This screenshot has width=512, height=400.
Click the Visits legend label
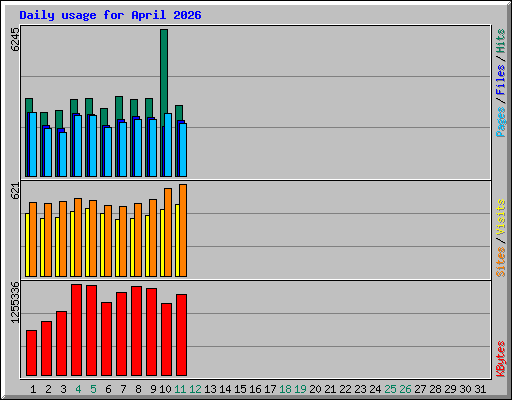[500, 217]
